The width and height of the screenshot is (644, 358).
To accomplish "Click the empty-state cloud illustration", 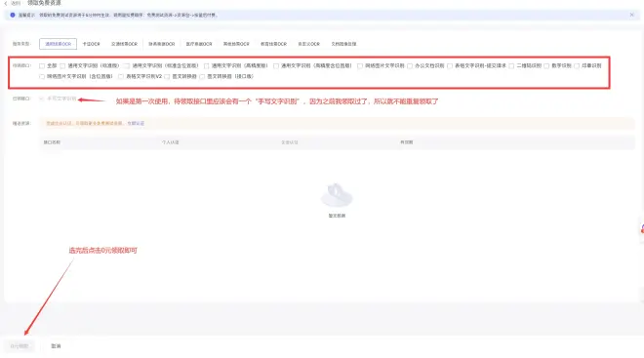I will coord(337,195).
